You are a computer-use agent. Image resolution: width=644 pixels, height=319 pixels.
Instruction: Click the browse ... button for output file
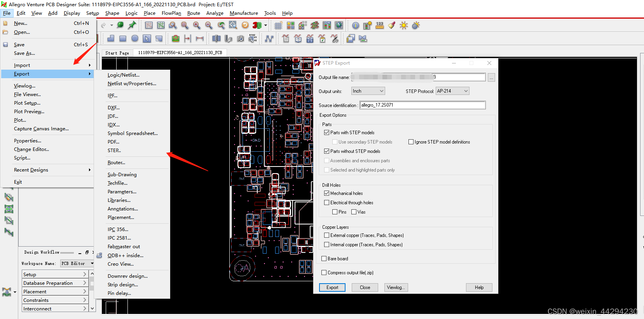click(x=491, y=77)
